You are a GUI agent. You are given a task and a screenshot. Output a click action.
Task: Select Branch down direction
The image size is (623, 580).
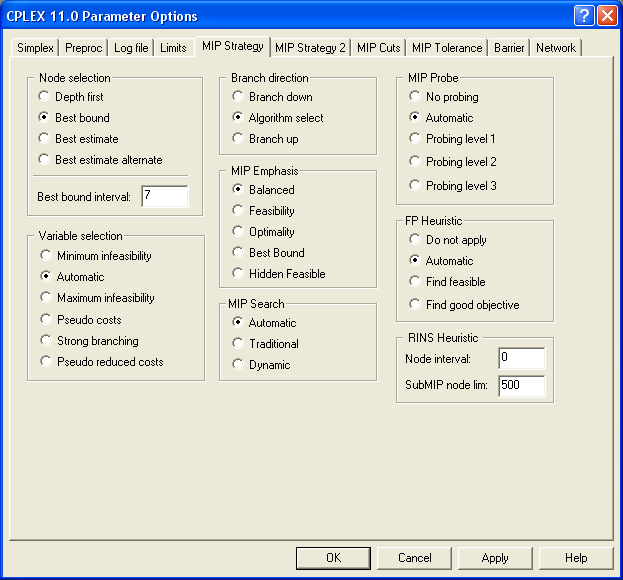pyautogui.click(x=273, y=97)
